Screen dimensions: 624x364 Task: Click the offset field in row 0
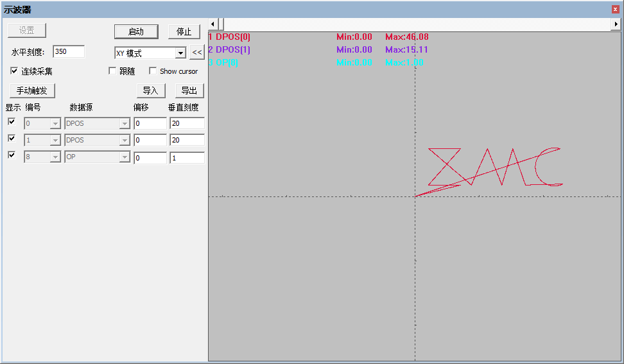[x=150, y=123]
